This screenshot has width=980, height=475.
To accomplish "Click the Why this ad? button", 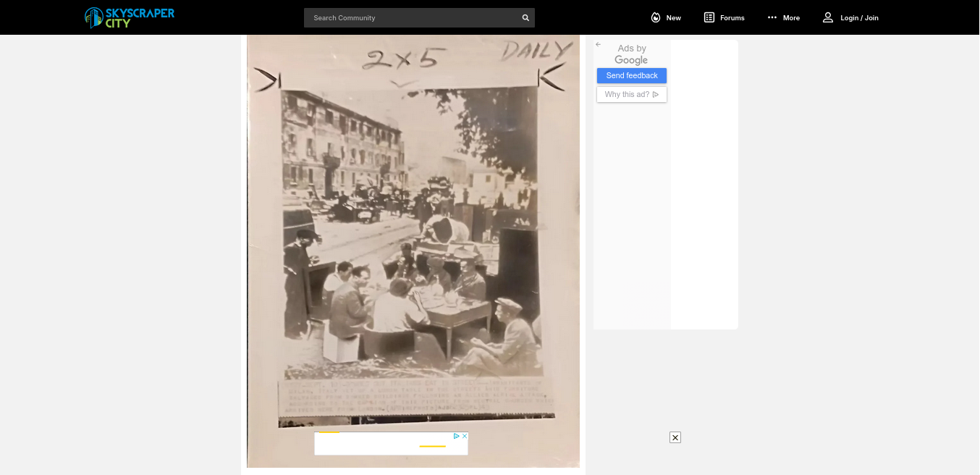I will coord(631,95).
